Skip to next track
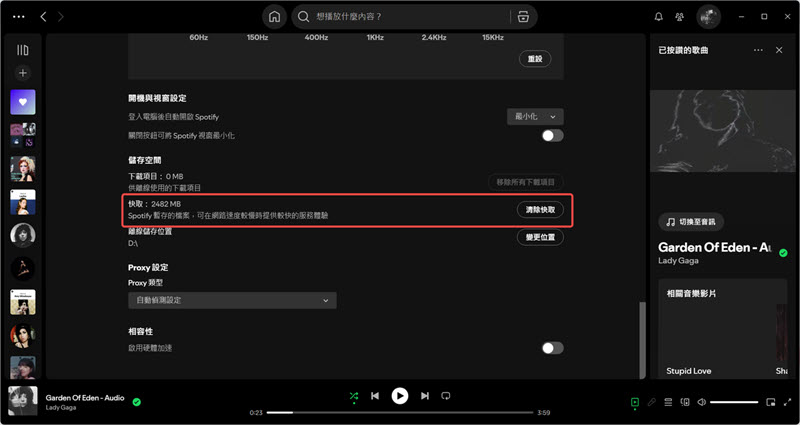 [424, 396]
